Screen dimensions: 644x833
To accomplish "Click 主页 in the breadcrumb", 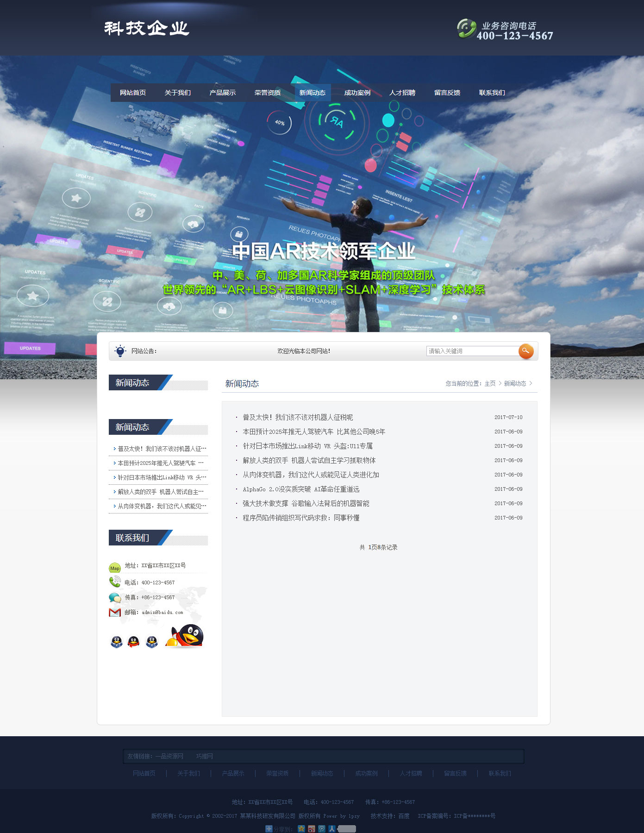I will point(490,383).
